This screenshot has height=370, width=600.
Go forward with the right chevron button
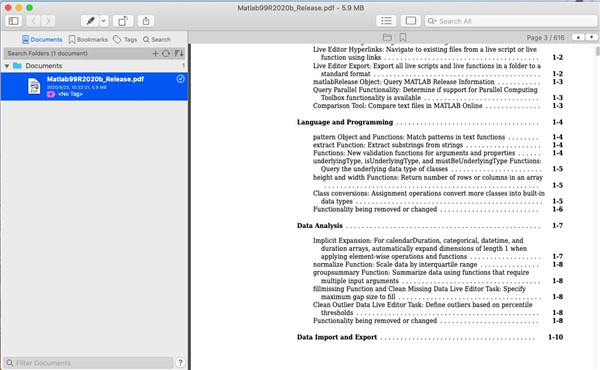48,21
